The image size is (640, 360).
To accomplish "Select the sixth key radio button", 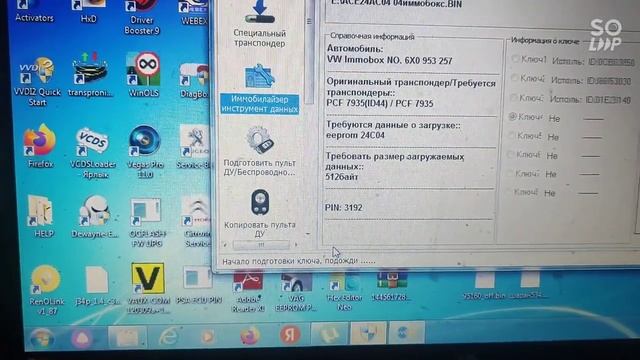I will pyautogui.click(x=511, y=154).
